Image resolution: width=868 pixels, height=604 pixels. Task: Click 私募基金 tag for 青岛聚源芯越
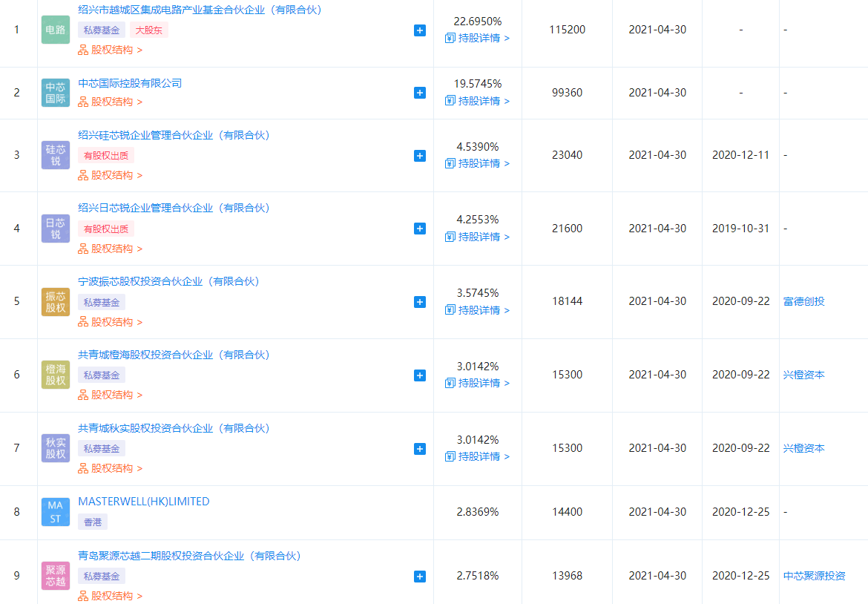tap(102, 577)
